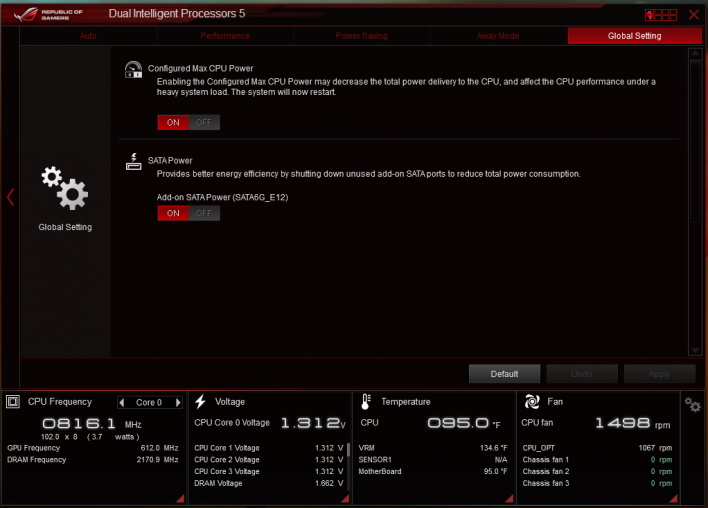Click the Global Setting gears icon
This screenshot has width=708, height=508.
coord(65,188)
